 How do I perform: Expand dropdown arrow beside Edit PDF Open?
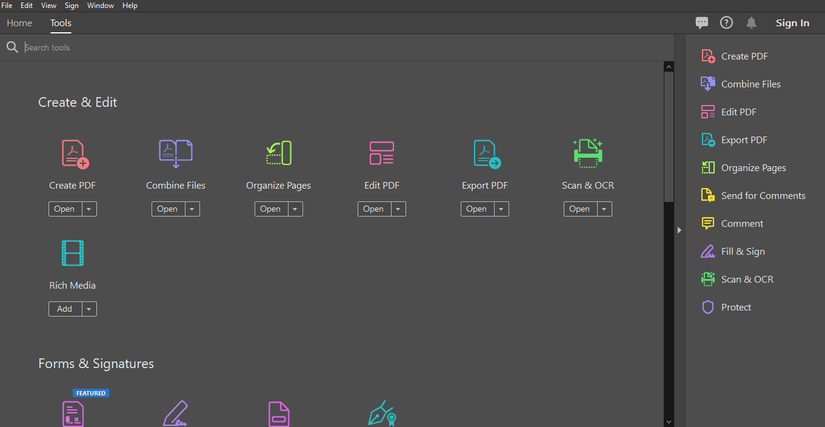click(x=398, y=209)
